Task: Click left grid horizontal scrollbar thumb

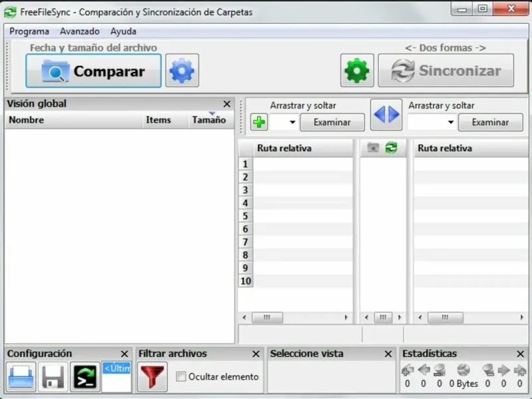Action: 267,318
